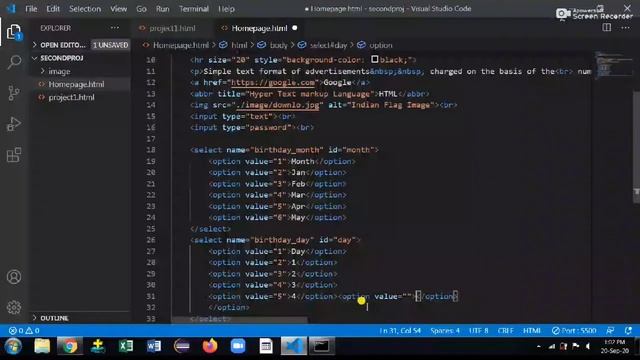This screenshot has width=640, height=360.
Task: Click the vertical editor scrollbar
Action: [x=636, y=147]
